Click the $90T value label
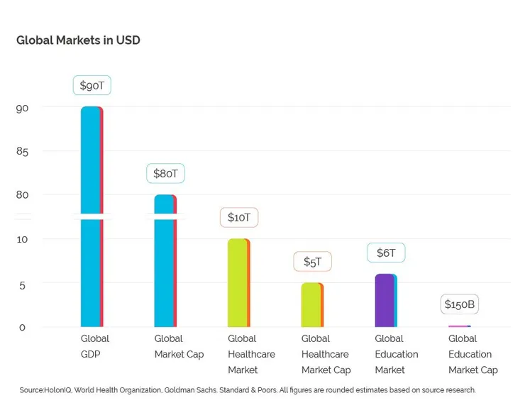The width and height of the screenshot is (525, 420). click(92, 85)
